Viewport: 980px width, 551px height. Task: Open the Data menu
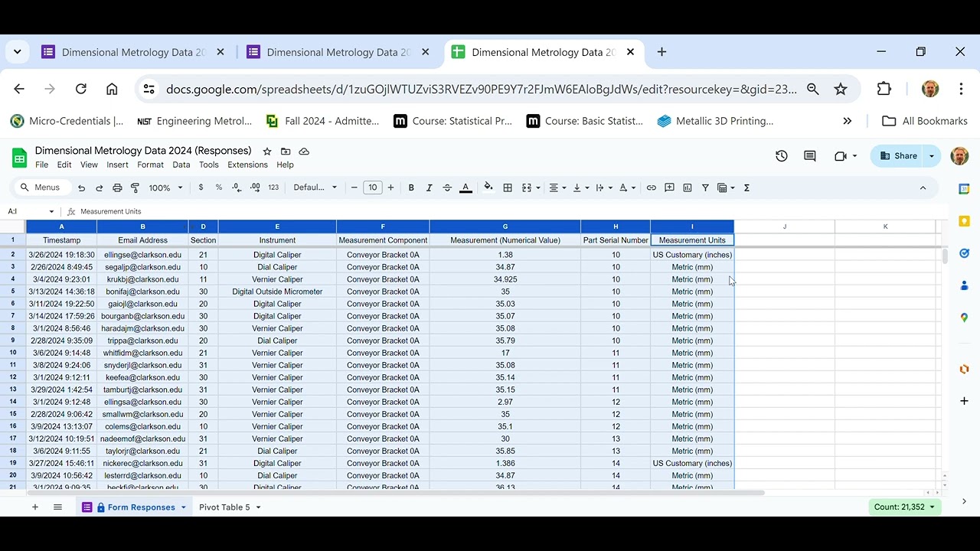(181, 165)
